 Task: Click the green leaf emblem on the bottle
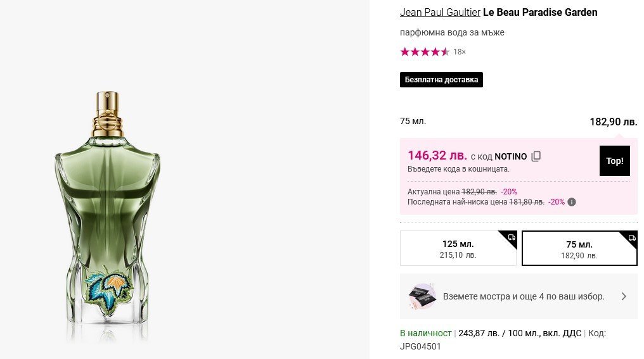[x=108, y=287]
